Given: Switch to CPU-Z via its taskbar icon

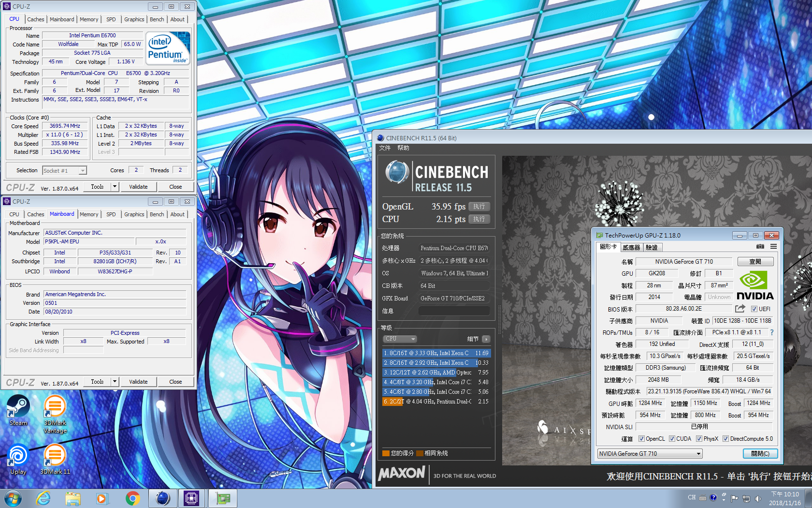Looking at the screenshot, I should click(x=191, y=498).
